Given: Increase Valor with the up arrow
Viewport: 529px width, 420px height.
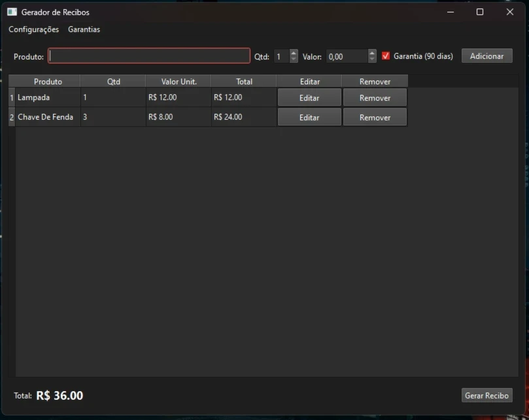Looking at the screenshot, I should tap(372, 53).
